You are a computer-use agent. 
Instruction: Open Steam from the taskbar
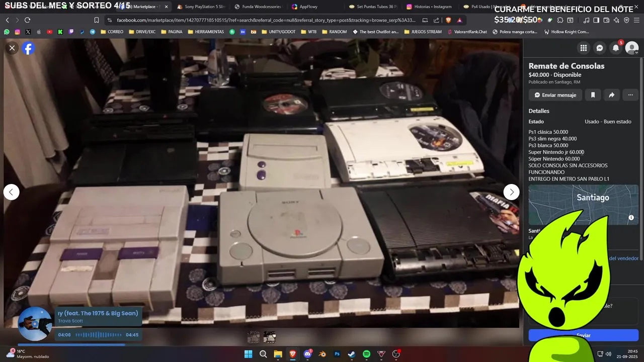[x=352, y=354]
